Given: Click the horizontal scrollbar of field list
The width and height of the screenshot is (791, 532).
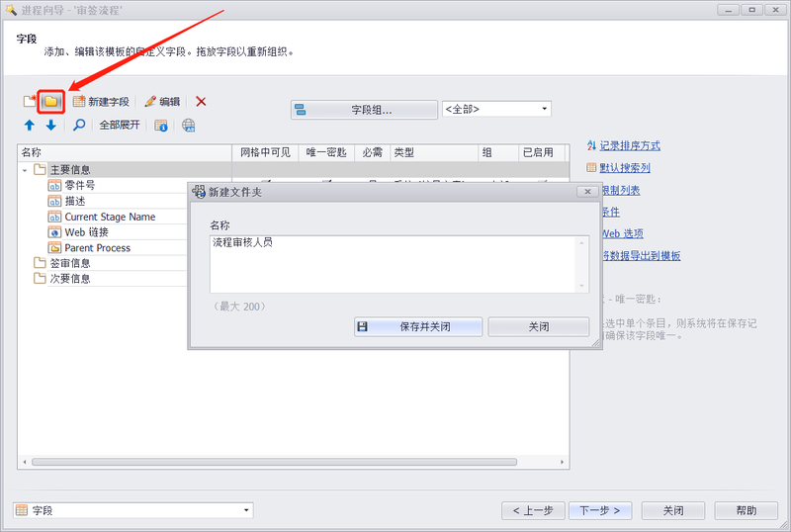Looking at the screenshot, I should pyautogui.click(x=275, y=462).
